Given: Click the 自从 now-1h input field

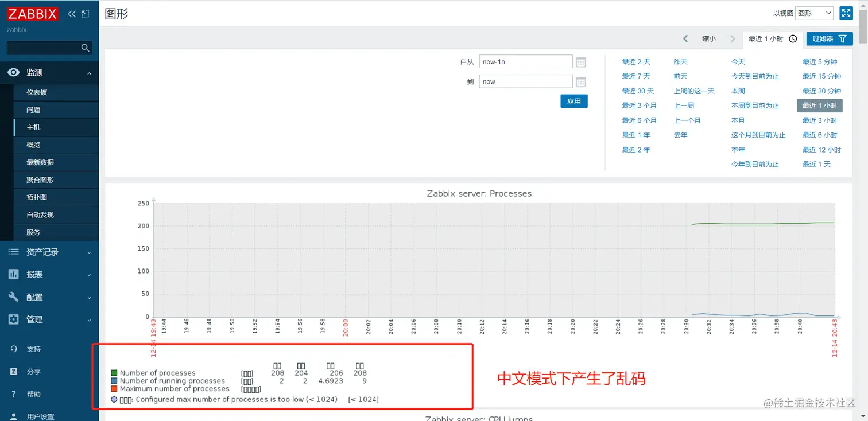Looking at the screenshot, I should pyautogui.click(x=526, y=62).
